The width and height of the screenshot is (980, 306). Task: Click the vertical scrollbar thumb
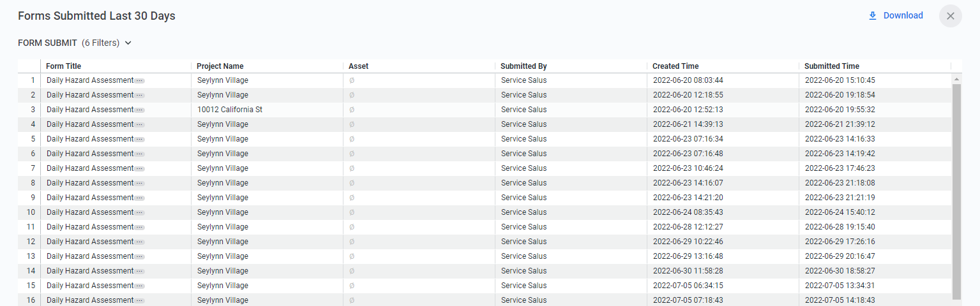[956, 191]
